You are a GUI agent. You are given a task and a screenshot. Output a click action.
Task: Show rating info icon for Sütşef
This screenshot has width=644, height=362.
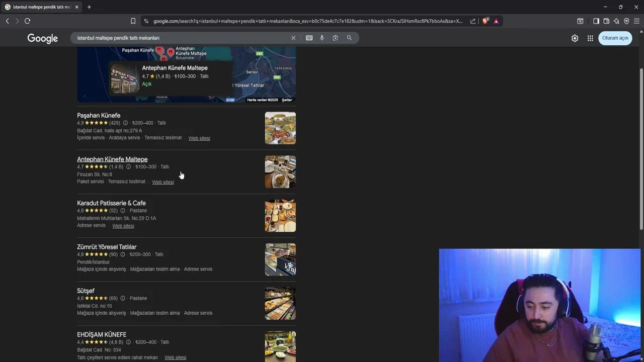(122, 298)
